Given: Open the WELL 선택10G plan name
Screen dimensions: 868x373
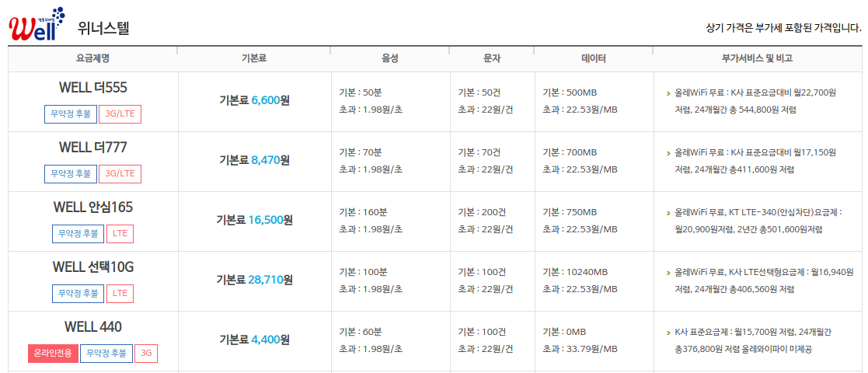Looking at the screenshot, I should 92,267.
